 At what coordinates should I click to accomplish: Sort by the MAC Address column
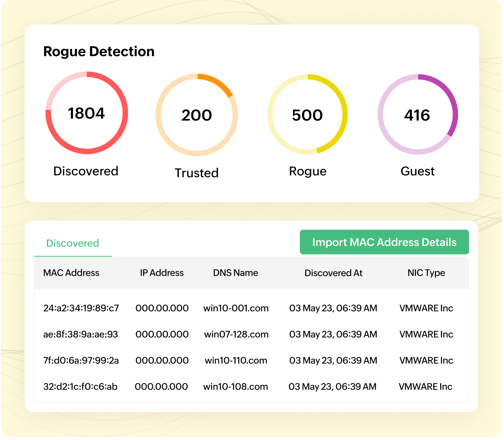(71, 273)
